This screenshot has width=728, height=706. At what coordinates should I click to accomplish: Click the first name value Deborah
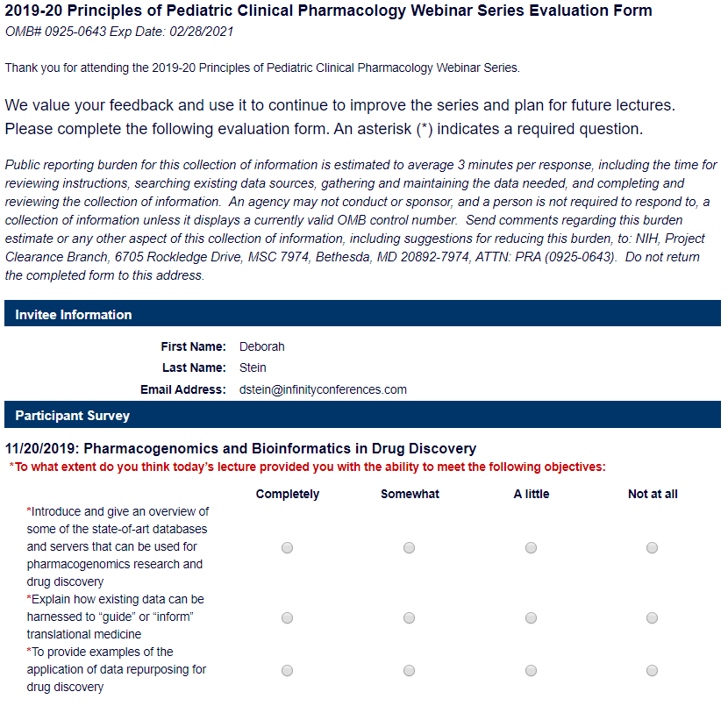click(x=261, y=346)
